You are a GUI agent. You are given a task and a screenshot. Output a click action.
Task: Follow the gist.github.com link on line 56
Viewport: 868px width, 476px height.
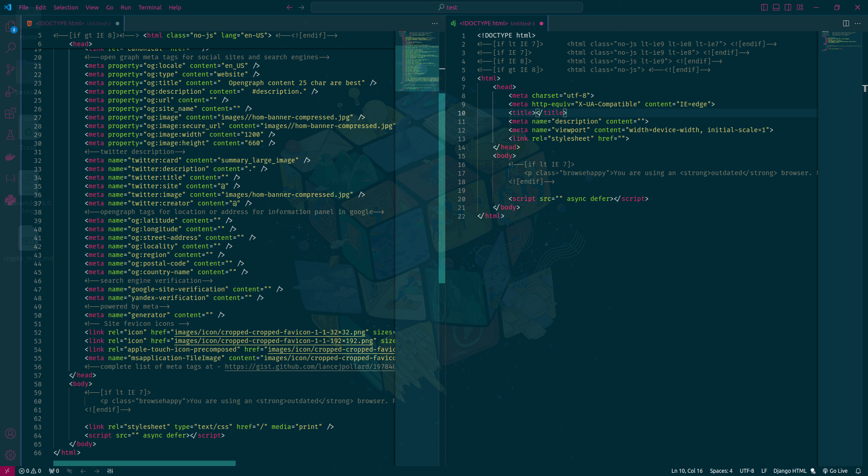[x=310, y=367]
